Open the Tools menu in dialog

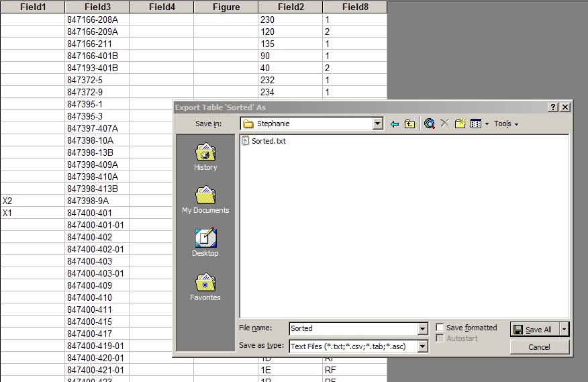tap(505, 124)
